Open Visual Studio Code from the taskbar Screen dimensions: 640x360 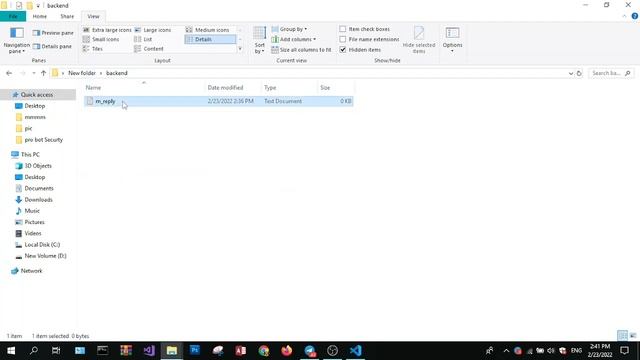[356, 351]
